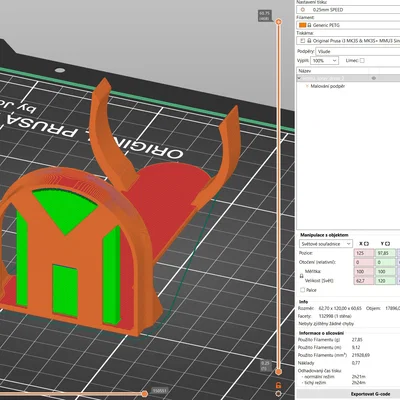
Task: Open the Světové souřadnice coordinates dropdown
Action: coord(326,244)
